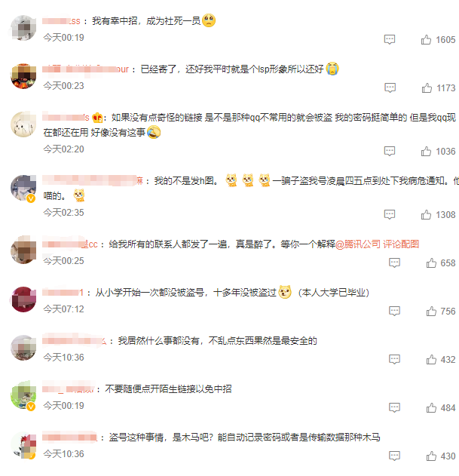459x476 pixels.
Task: Open the username ending in 'ss'
Action: tap(61, 21)
